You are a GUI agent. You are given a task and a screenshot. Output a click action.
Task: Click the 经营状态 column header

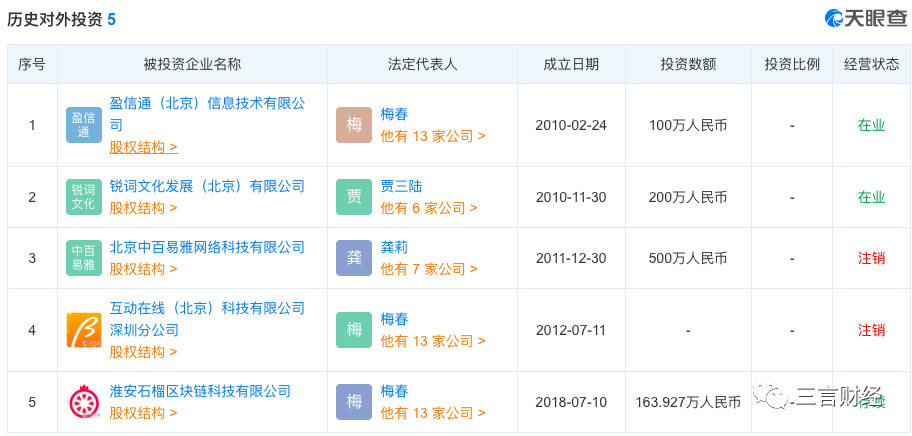(x=871, y=64)
